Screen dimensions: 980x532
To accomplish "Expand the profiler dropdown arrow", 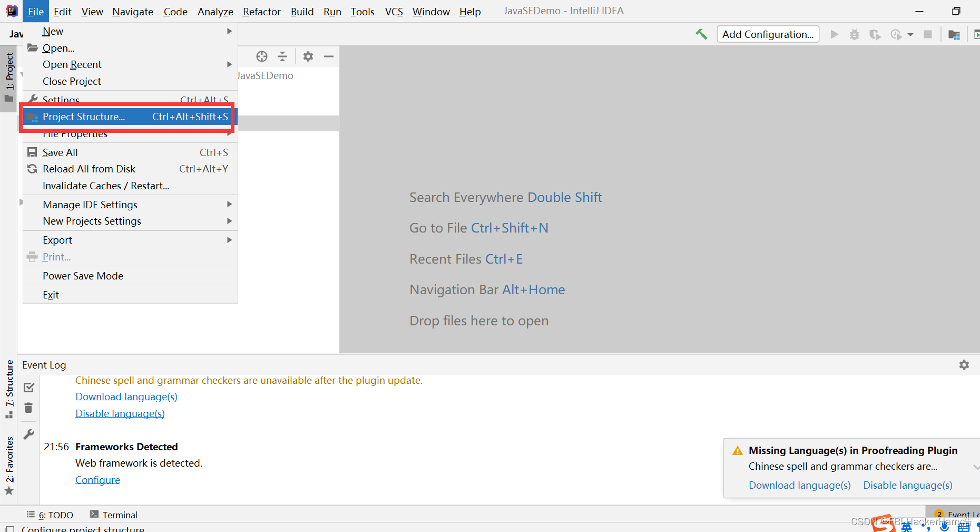I will coord(910,35).
